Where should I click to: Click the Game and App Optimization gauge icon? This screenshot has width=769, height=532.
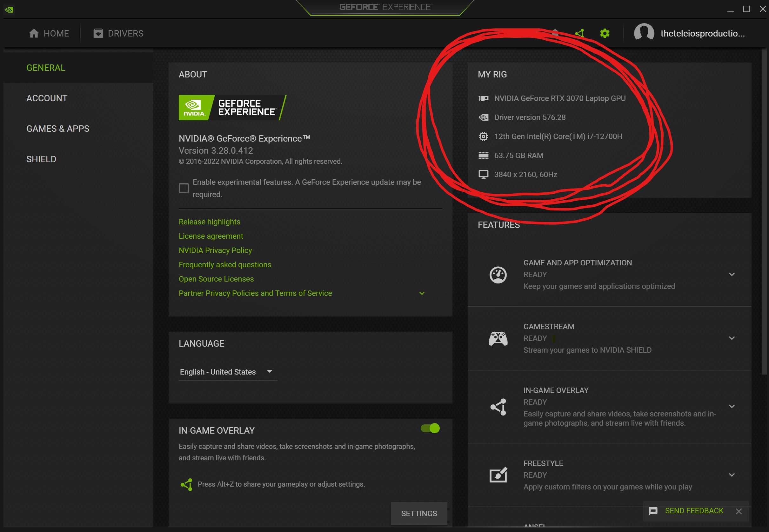pyautogui.click(x=498, y=275)
